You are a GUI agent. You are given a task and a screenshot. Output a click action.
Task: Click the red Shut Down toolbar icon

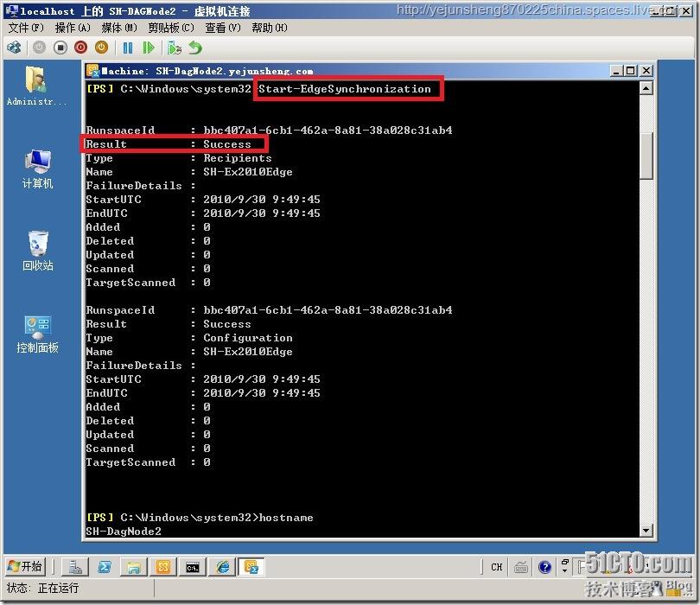tap(81, 48)
